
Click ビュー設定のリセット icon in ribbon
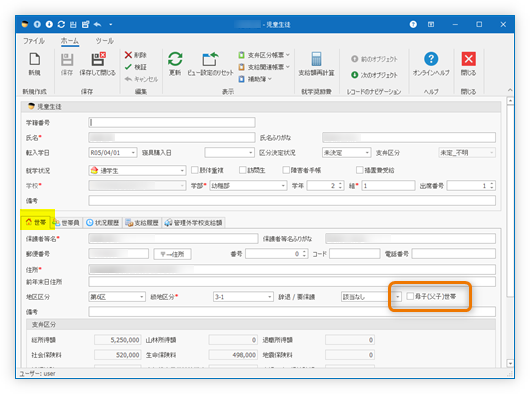[210, 59]
